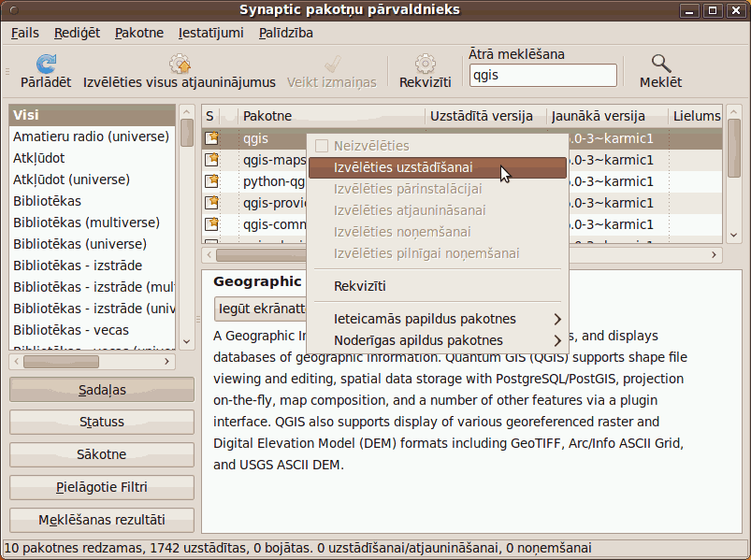Click status icon of qgis-comn row

[211, 224]
